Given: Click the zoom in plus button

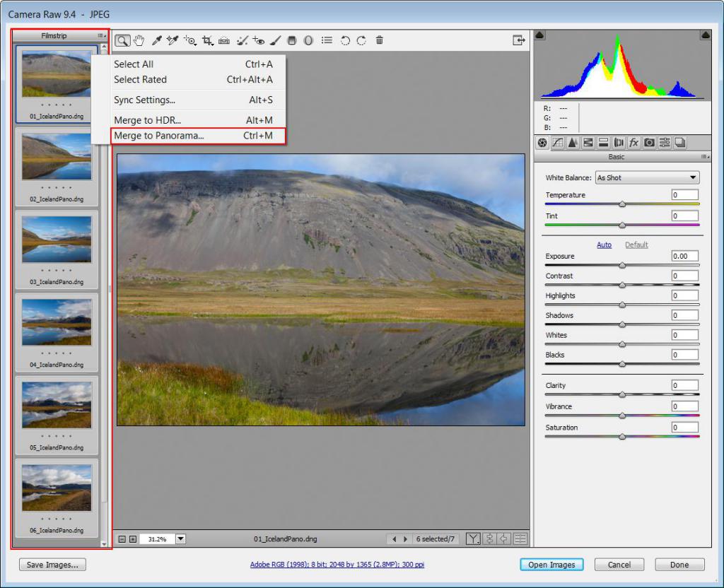Looking at the screenshot, I should pos(133,539).
